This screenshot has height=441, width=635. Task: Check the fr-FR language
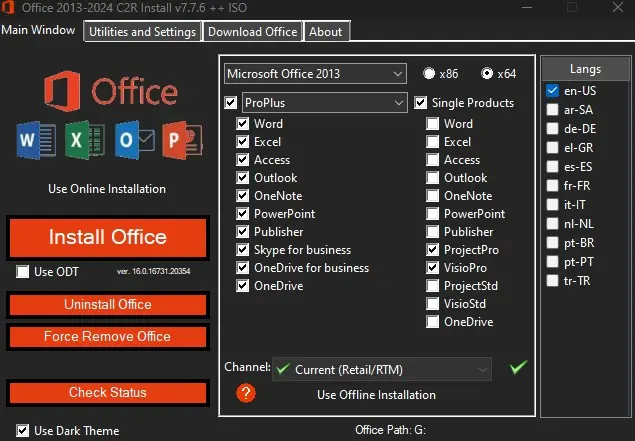(x=552, y=185)
